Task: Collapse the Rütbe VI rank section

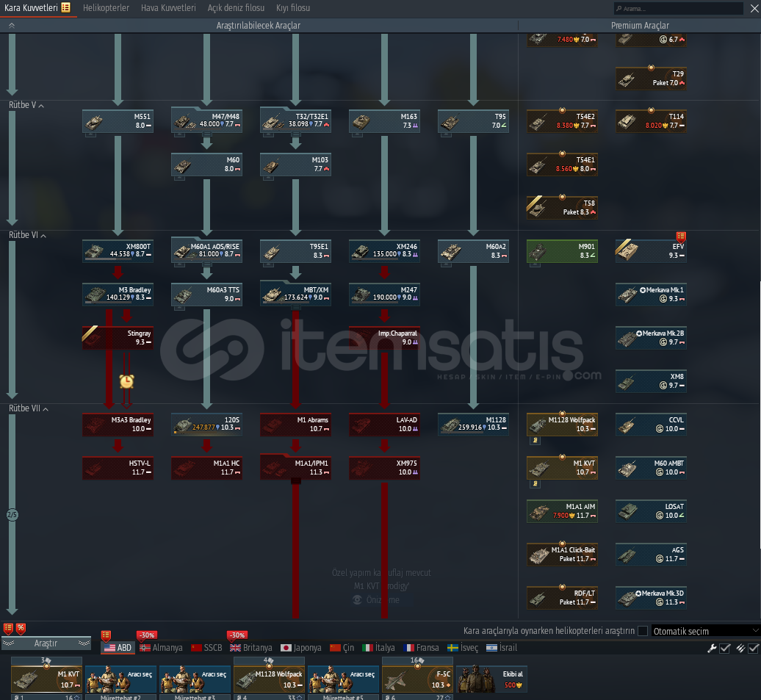Action: (43, 235)
